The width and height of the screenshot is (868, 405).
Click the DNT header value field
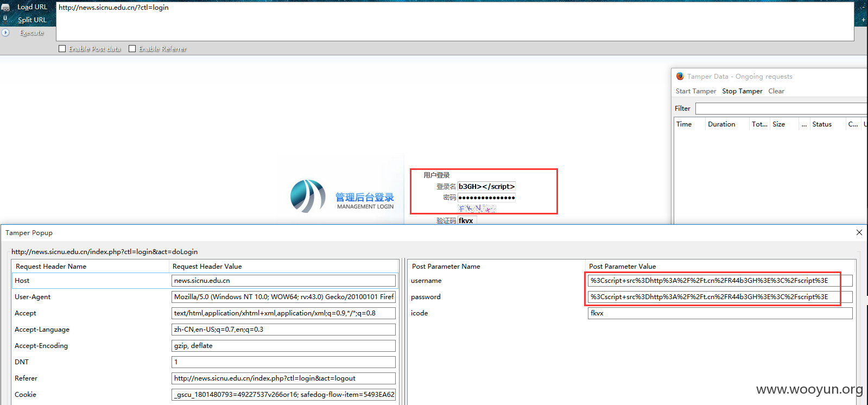point(283,362)
